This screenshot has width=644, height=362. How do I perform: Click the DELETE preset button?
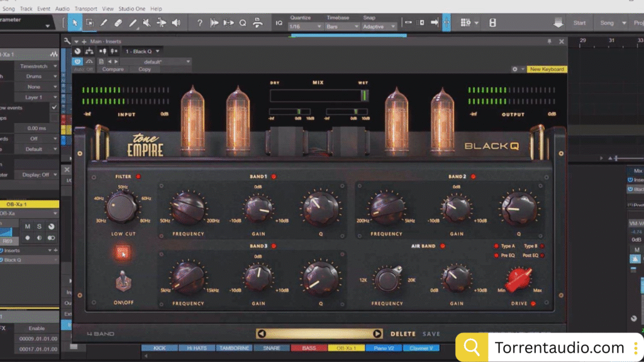403,334
